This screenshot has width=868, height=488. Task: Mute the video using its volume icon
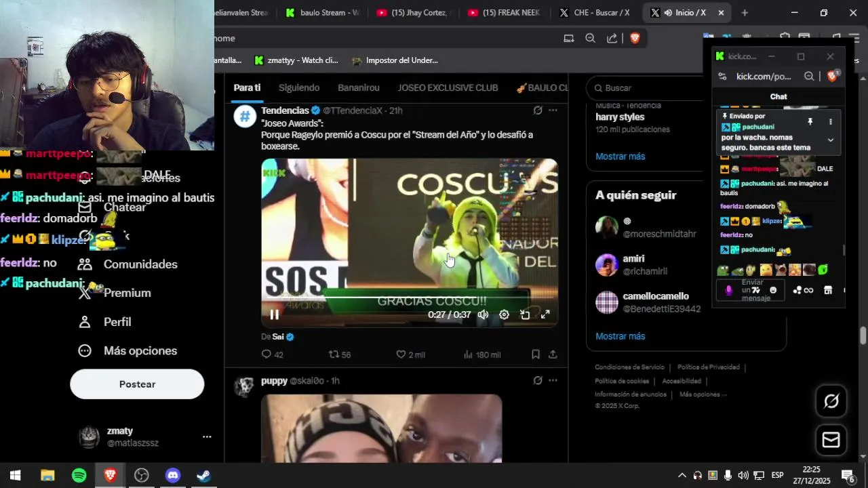(483, 314)
